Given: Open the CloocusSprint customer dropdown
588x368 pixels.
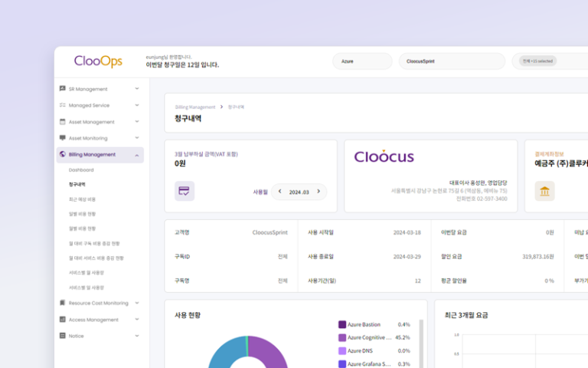Looking at the screenshot, I should coord(452,61).
